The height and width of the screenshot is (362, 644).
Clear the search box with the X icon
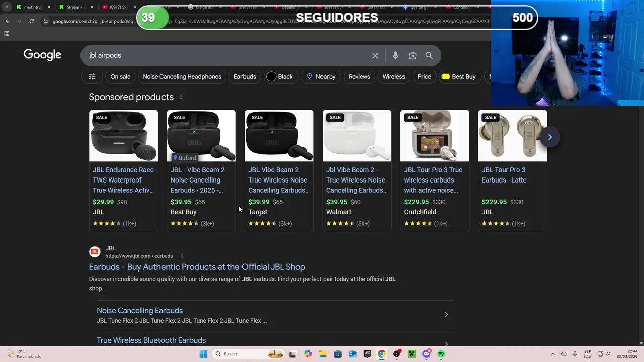coord(375,55)
